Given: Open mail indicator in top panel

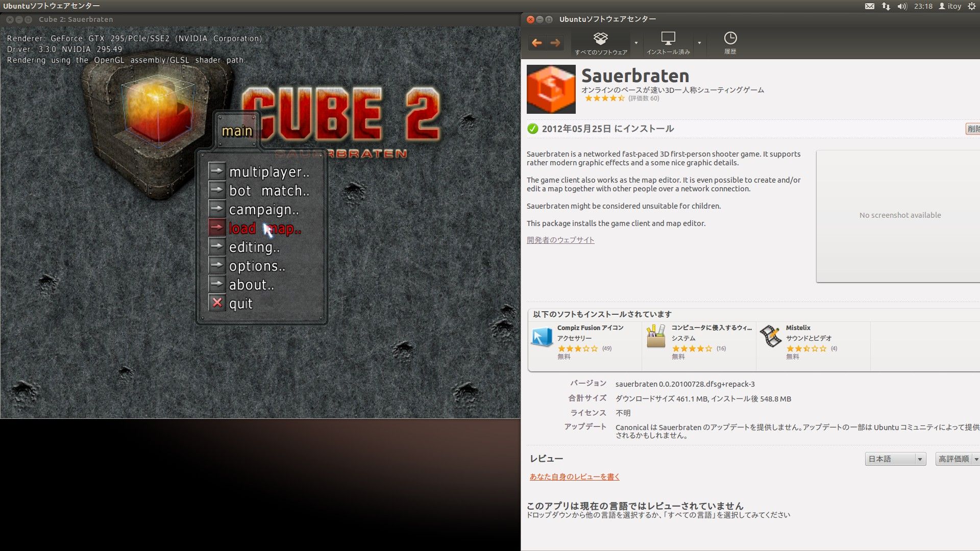Looking at the screenshot, I should pos(870,6).
